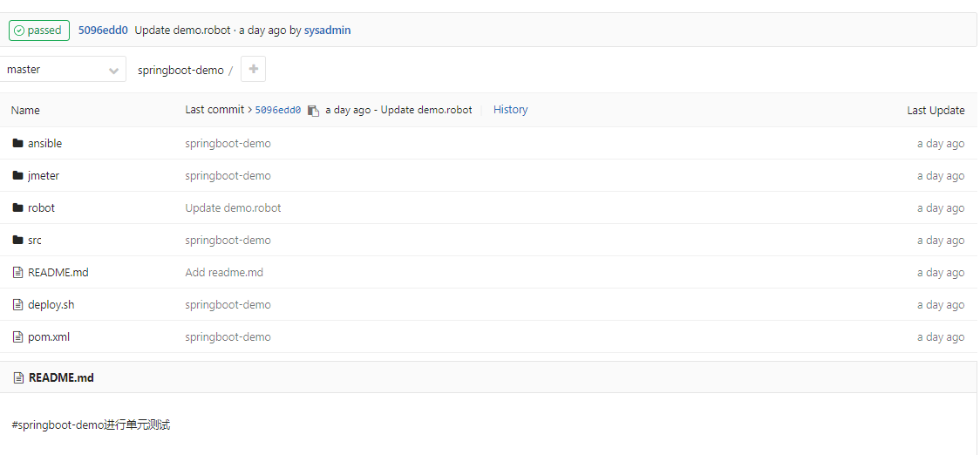Click the plus add-file dropdown button

[253, 69]
